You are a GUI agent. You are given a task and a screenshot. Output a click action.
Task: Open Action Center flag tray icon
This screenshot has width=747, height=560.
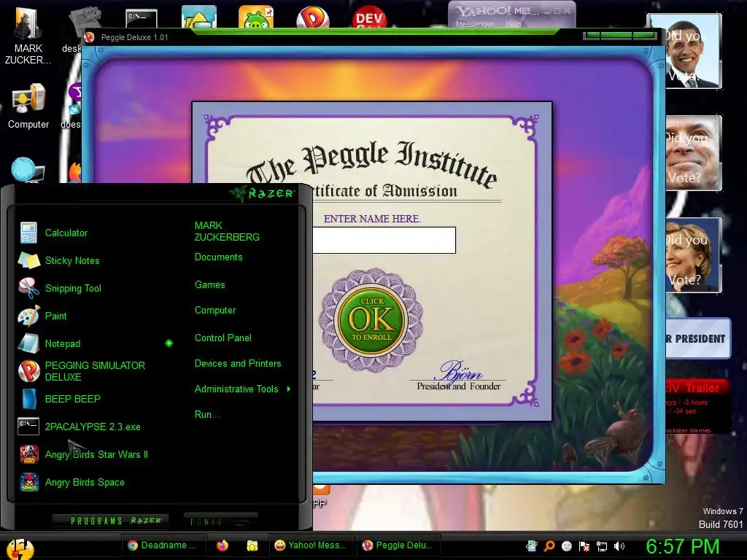(x=584, y=546)
